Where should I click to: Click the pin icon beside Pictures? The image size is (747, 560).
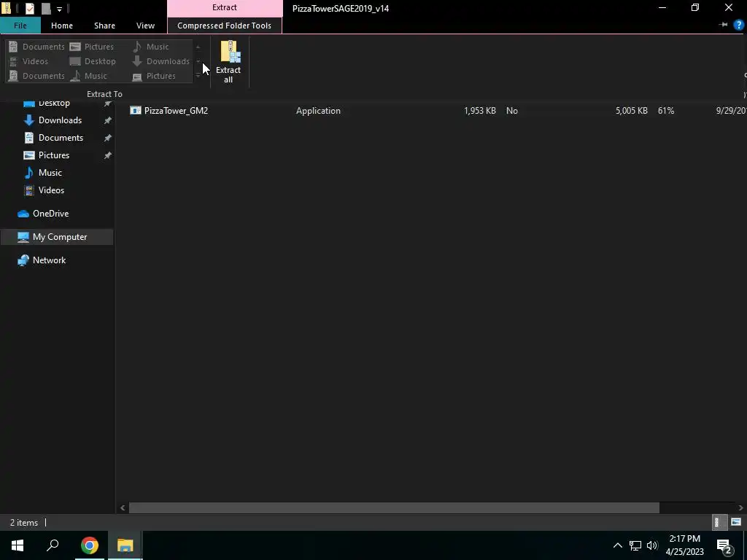108,155
